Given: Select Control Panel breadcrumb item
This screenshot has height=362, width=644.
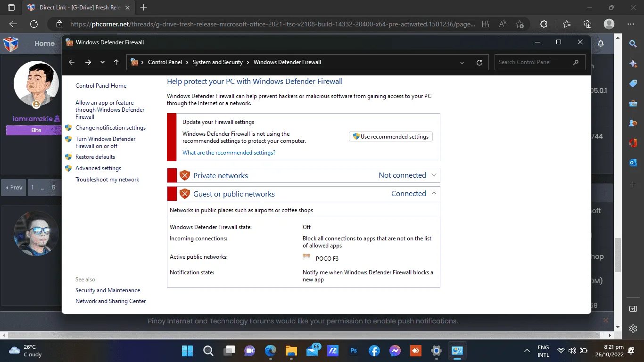Looking at the screenshot, I should 165,62.
